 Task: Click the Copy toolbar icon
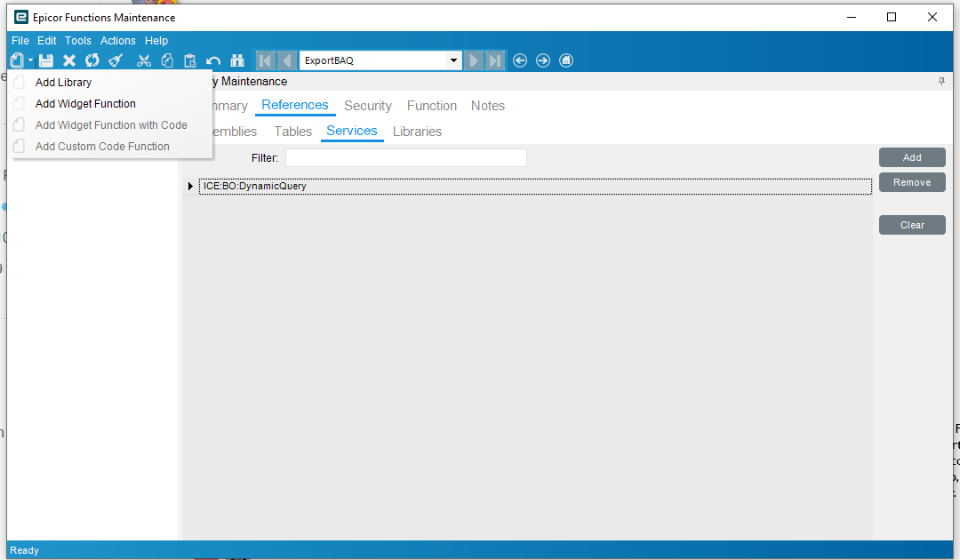[x=167, y=60]
